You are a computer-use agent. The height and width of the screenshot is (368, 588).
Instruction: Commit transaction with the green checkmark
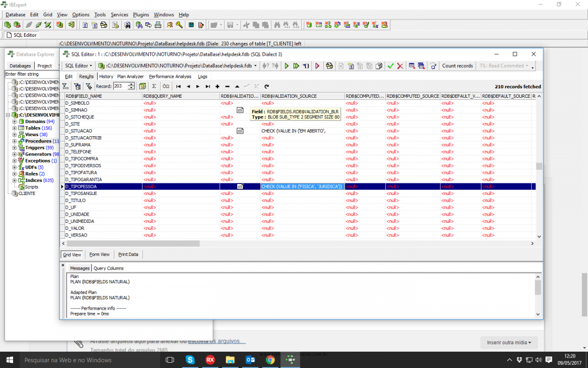391,66
